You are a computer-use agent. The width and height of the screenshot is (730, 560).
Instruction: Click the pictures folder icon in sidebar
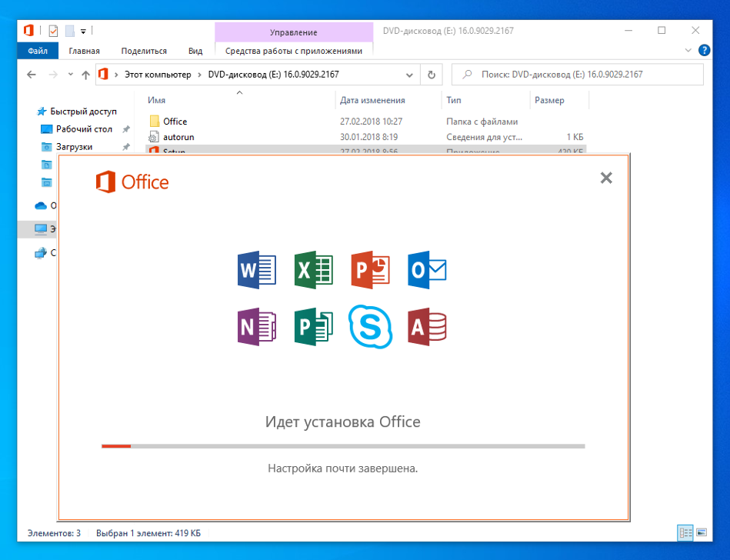click(47, 182)
